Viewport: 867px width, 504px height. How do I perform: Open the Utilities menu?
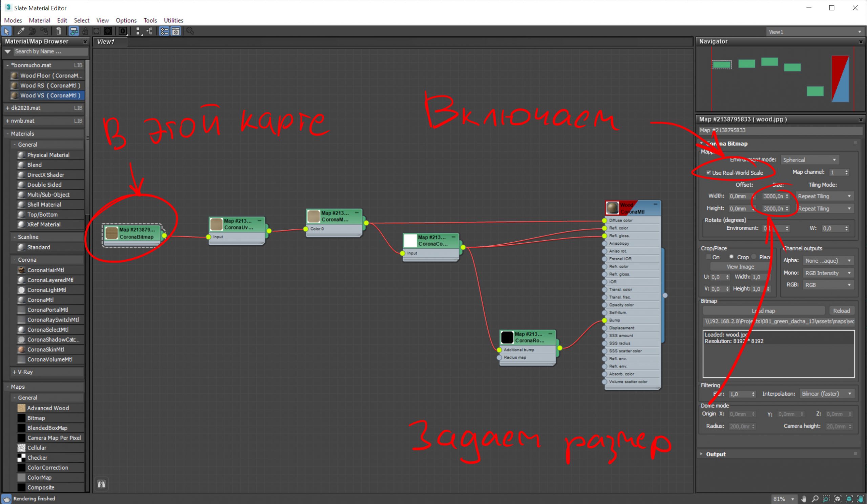point(173,20)
